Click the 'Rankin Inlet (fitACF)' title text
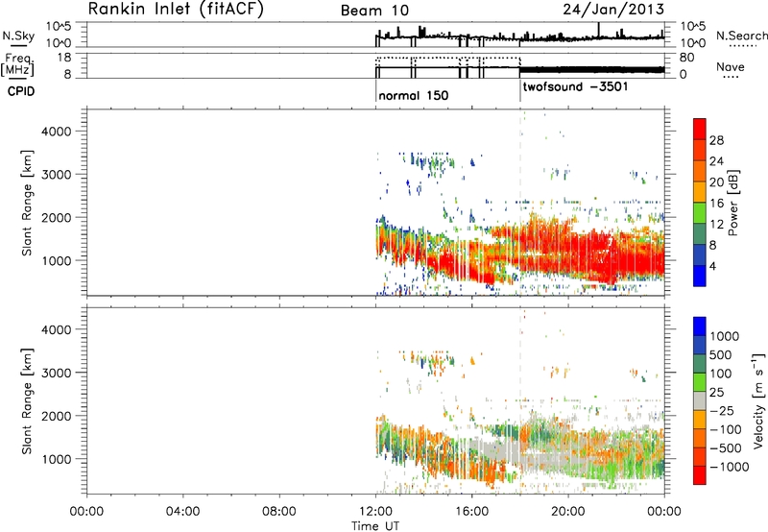768x532 pixels. pos(176,10)
